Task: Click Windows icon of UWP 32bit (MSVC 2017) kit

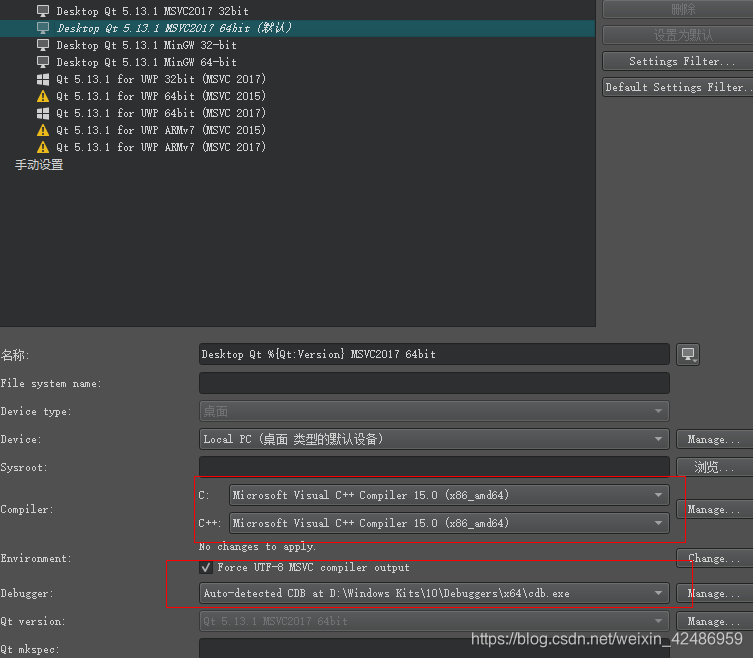Action: [x=43, y=79]
